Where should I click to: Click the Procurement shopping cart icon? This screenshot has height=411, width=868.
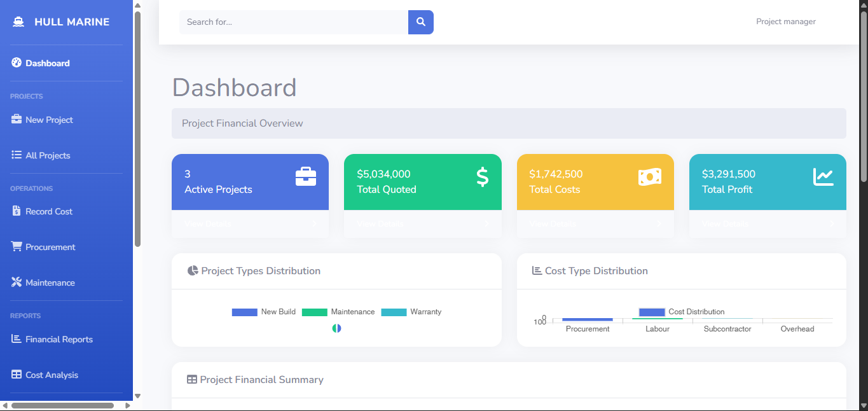point(16,246)
